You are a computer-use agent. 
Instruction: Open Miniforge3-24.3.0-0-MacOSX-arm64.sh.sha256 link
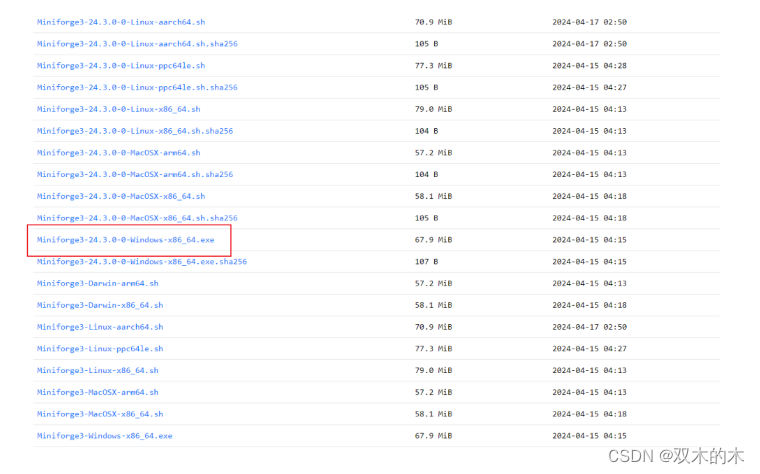pyautogui.click(x=135, y=174)
